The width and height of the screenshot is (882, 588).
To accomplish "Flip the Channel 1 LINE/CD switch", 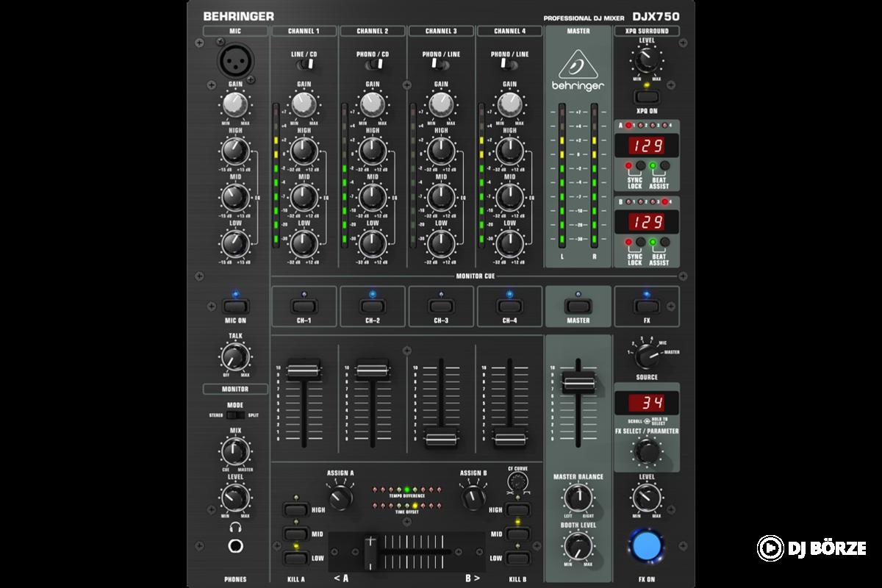I will (305, 65).
